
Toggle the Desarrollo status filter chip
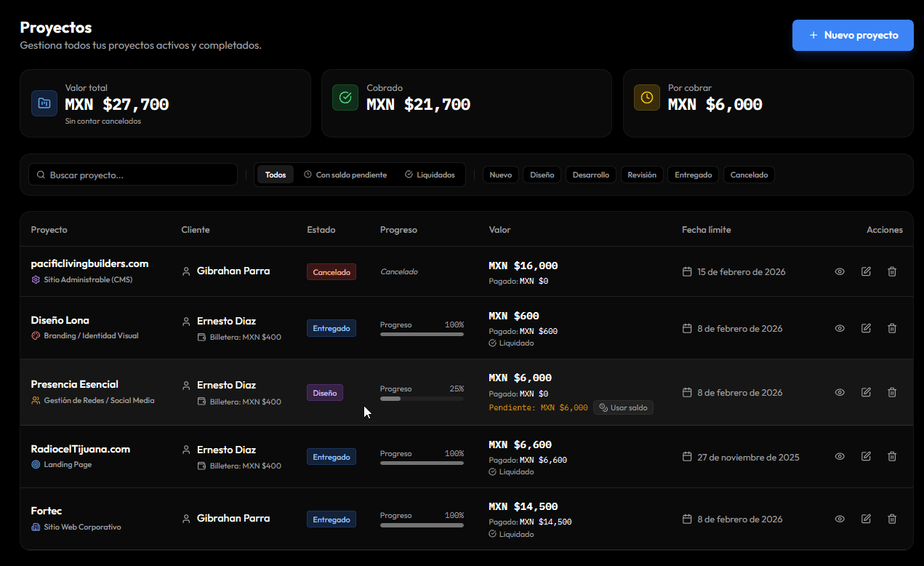click(x=590, y=175)
